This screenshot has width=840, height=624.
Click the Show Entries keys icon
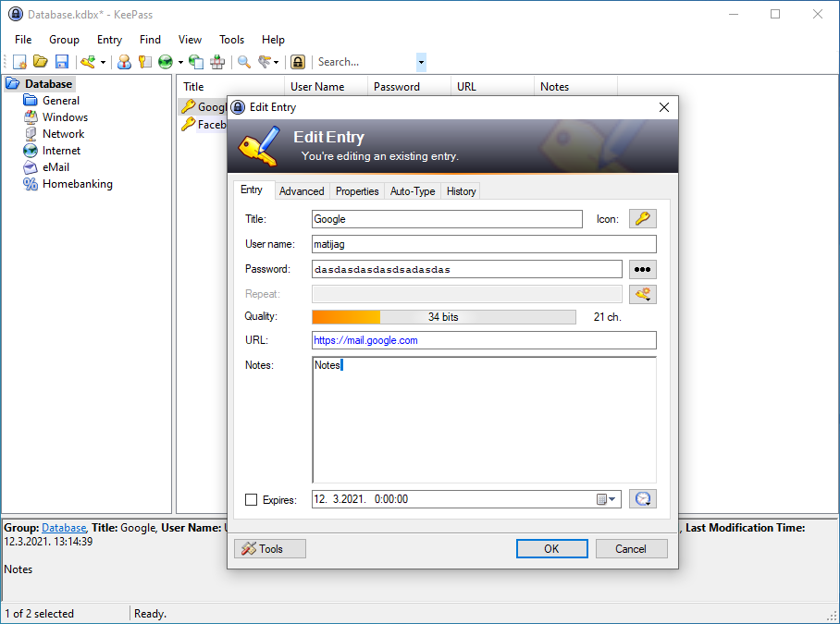(265, 62)
